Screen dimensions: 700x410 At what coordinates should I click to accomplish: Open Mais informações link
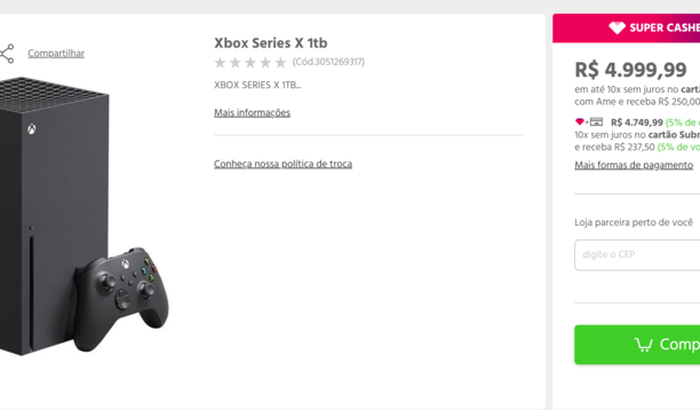(x=252, y=113)
